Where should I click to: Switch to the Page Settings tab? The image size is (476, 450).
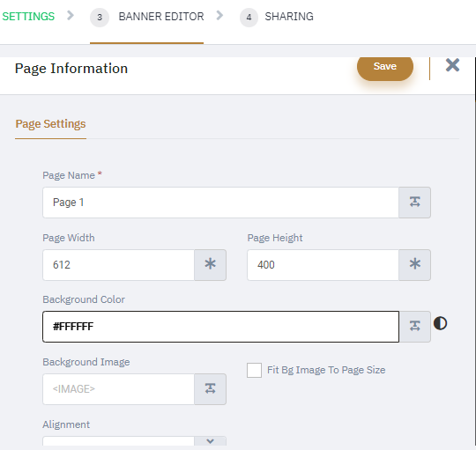point(51,124)
